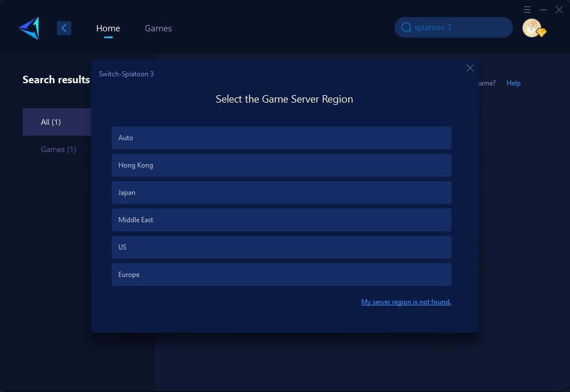Close the application window
The image size is (570, 392).
559,10
